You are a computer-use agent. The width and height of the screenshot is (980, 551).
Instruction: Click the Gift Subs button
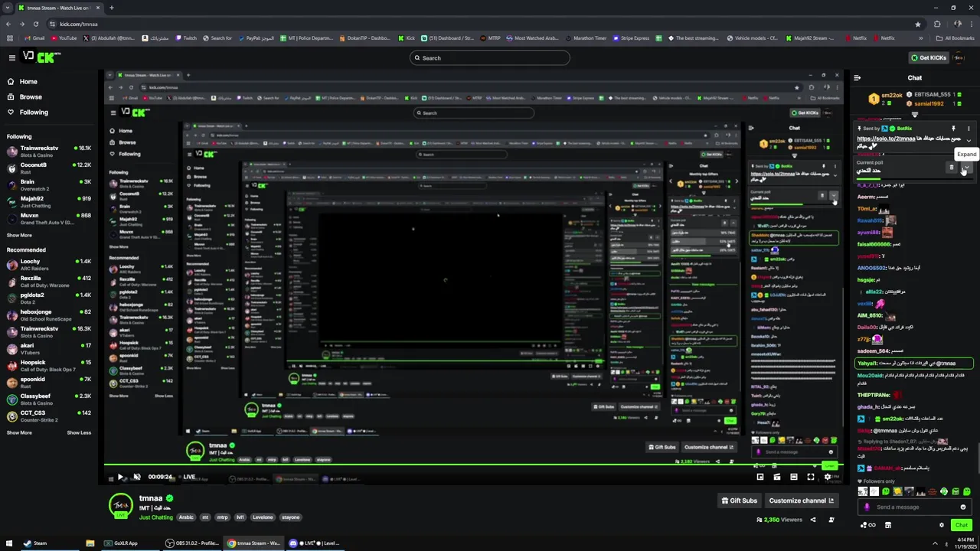coord(740,500)
